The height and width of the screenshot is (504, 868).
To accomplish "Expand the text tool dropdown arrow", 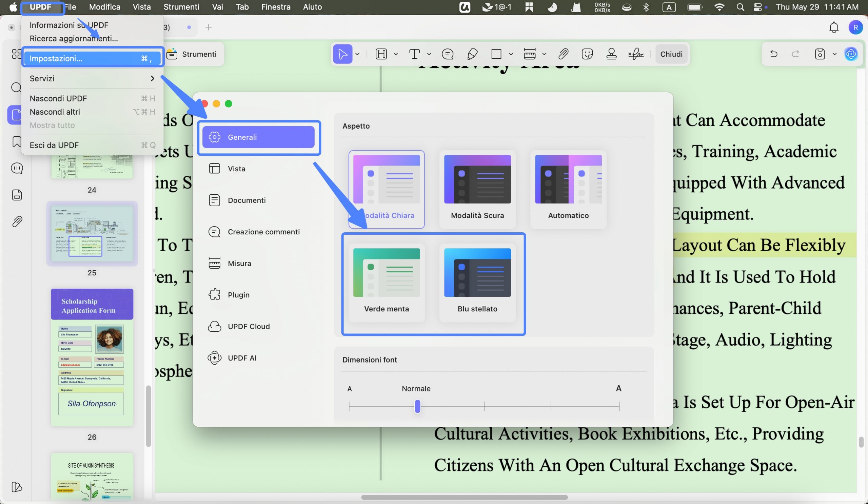I will point(429,54).
